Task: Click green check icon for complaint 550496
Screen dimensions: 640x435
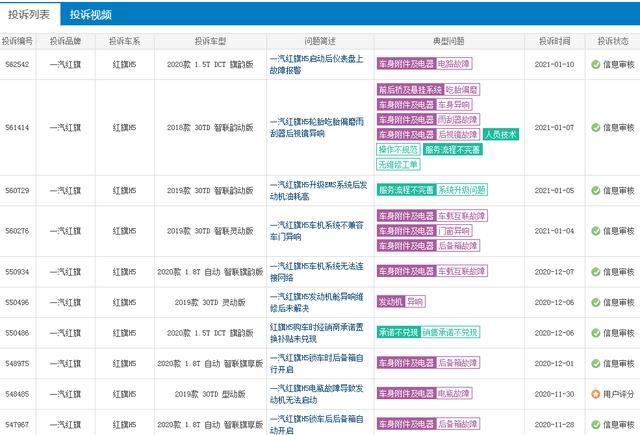Action: click(596, 302)
